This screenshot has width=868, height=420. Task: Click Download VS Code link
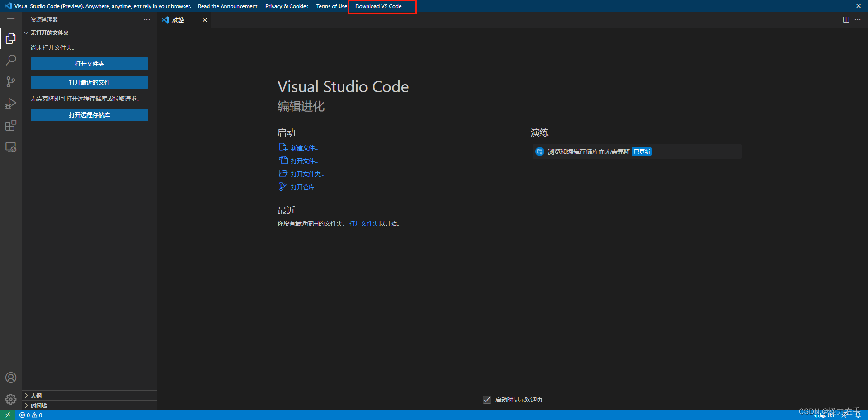[x=378, y=6]
